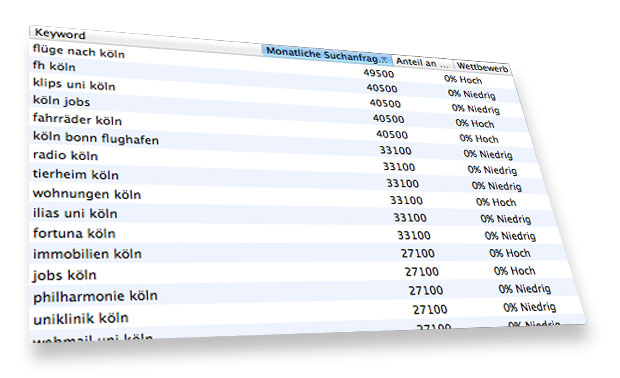Viewport: 620px width, 378px height.
Task: Click "0% Niedrig" in the fortuna köln row
Action: [510, 236]
